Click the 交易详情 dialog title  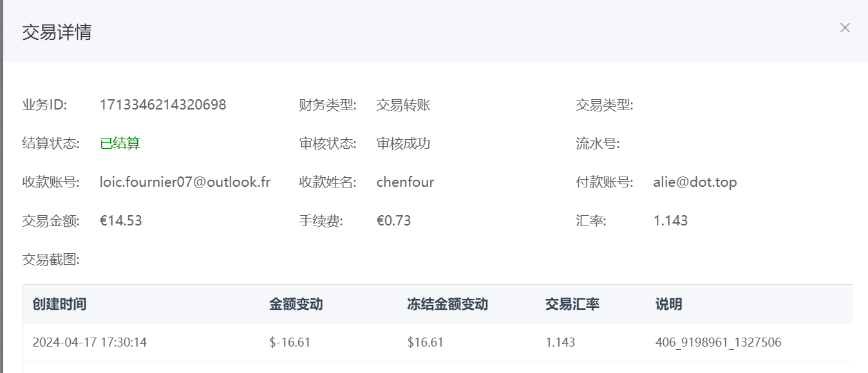coord(57,32)
